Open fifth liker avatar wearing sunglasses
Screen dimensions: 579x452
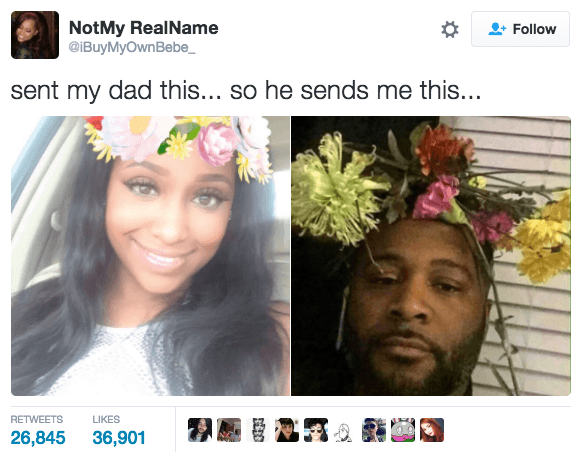316,430
